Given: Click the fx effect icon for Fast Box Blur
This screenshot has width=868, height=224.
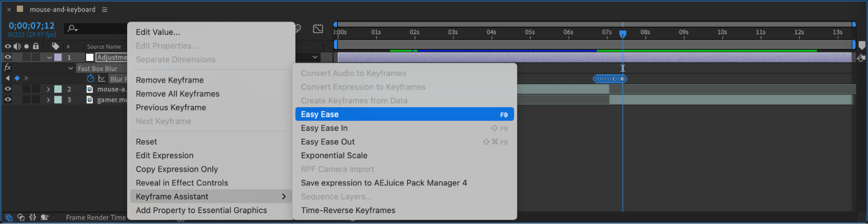Looking at the screenshot, I should [x=7, y=68].
